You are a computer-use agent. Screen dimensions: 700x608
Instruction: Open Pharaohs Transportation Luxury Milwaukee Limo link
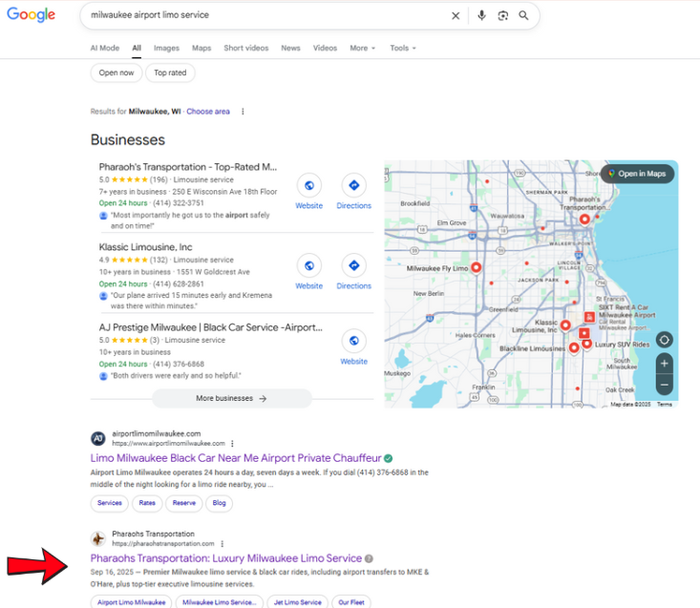226,558
